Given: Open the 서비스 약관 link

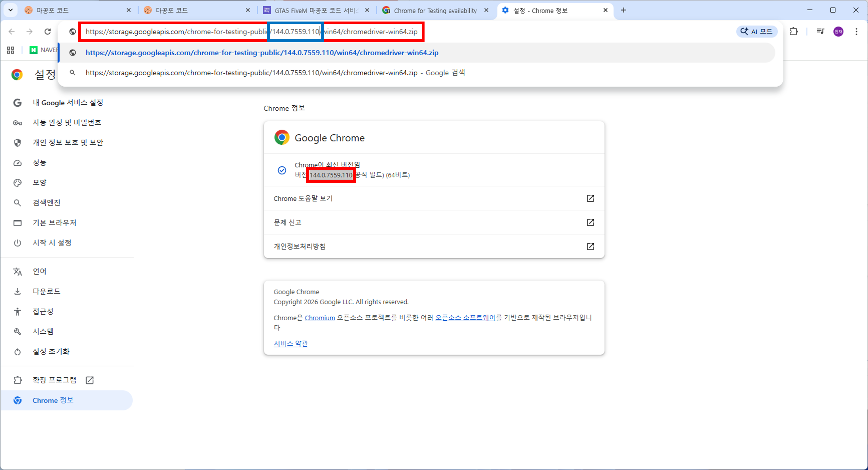Looking at the screenshot, I should pos(290,343).
